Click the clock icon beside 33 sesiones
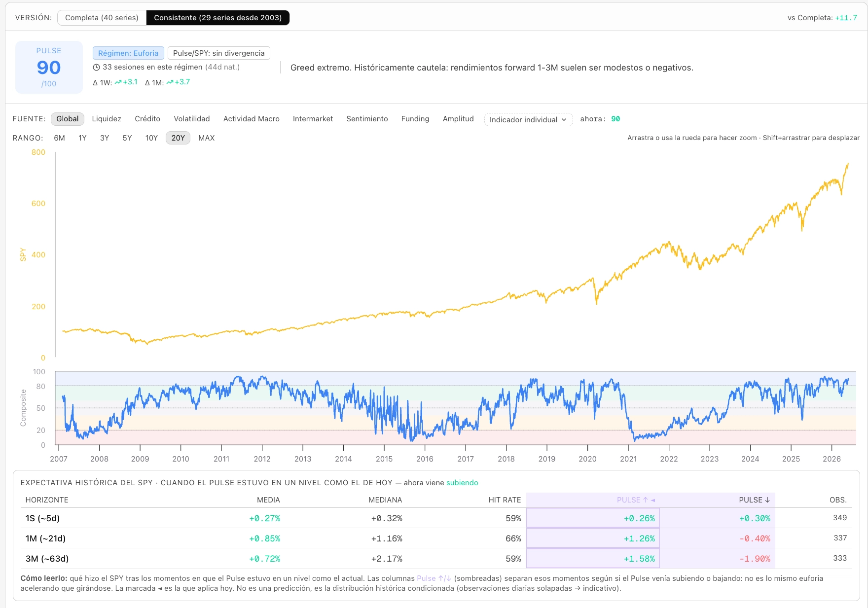 tap(97, 68)
